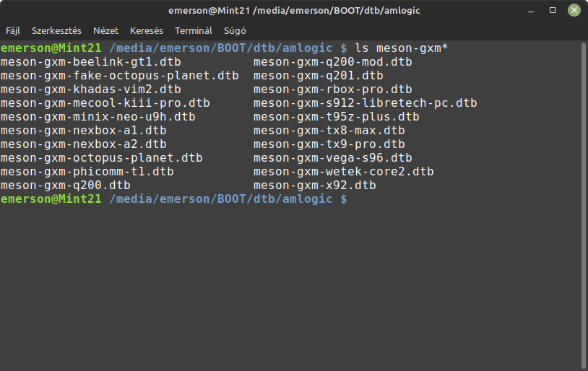
Task: Click on meson-gxm-khadas-vim2.dtb filename
Action: click(91, 90)
